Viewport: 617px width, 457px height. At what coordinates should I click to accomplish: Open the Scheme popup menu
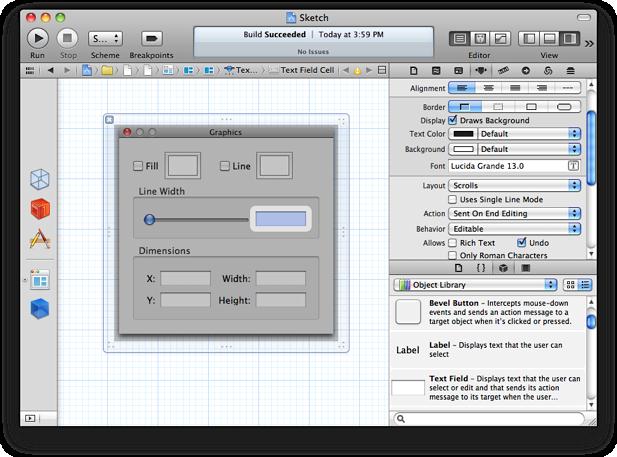105,38
